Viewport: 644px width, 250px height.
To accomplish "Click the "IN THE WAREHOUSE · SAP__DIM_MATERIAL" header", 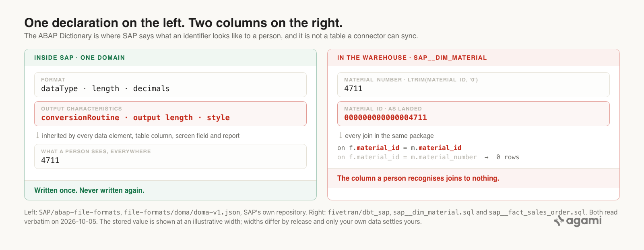I will (x=412, y=58).
